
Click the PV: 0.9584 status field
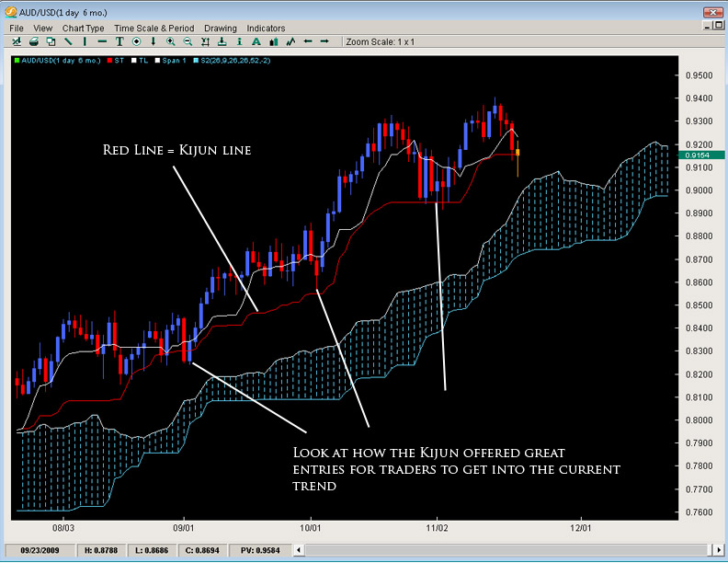pos(260,550)
